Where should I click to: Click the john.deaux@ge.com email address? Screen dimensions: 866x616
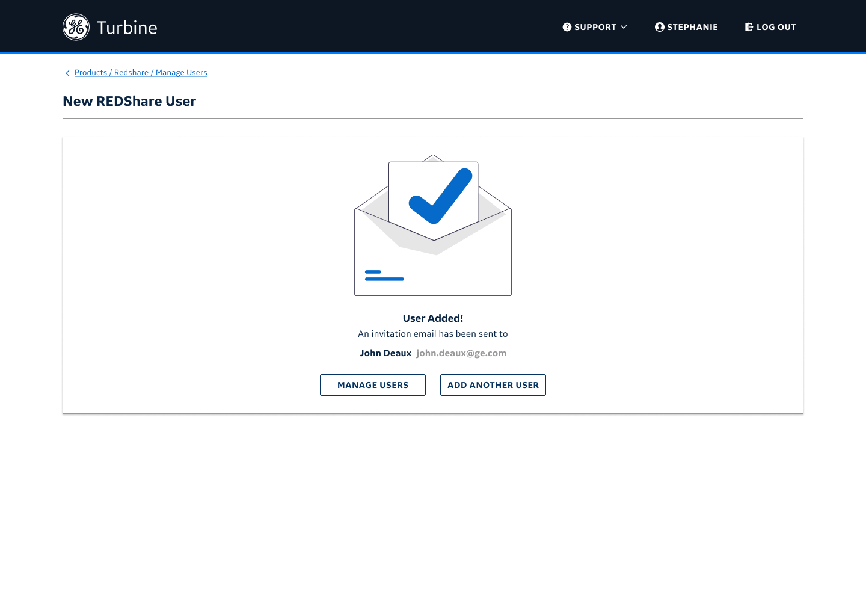(461, 353)
